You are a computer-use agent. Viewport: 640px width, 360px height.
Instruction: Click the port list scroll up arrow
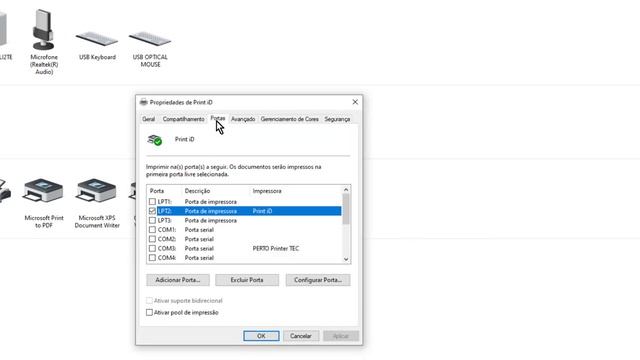tap(346, 189)
